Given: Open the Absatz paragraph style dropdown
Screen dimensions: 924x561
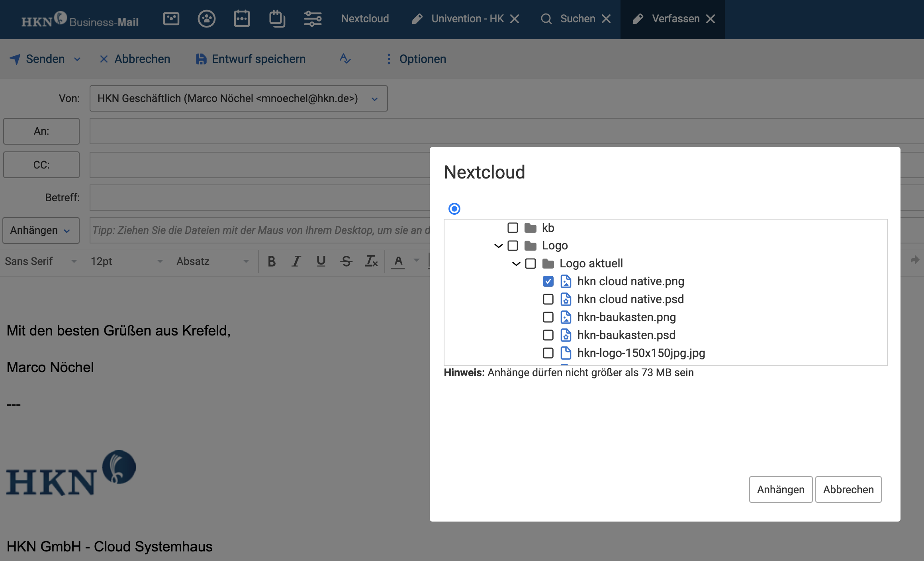Looking at the screenshot, I should click(213, 261).
